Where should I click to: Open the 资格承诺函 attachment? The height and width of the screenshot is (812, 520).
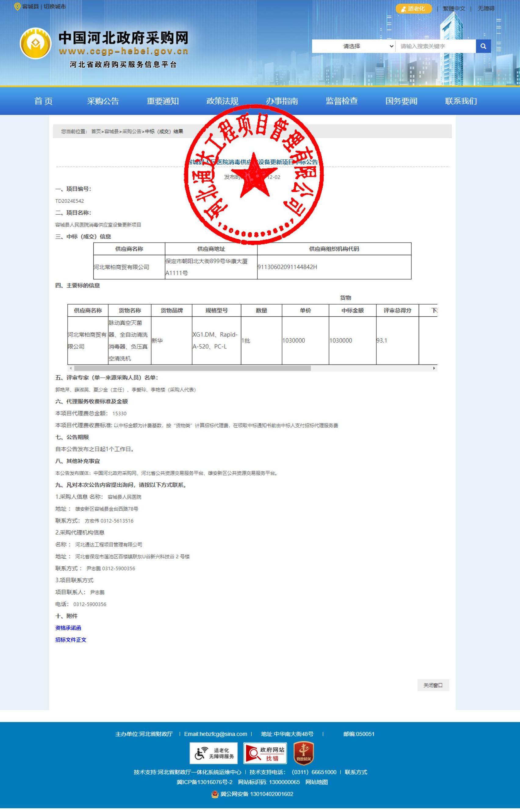point(68,628)
